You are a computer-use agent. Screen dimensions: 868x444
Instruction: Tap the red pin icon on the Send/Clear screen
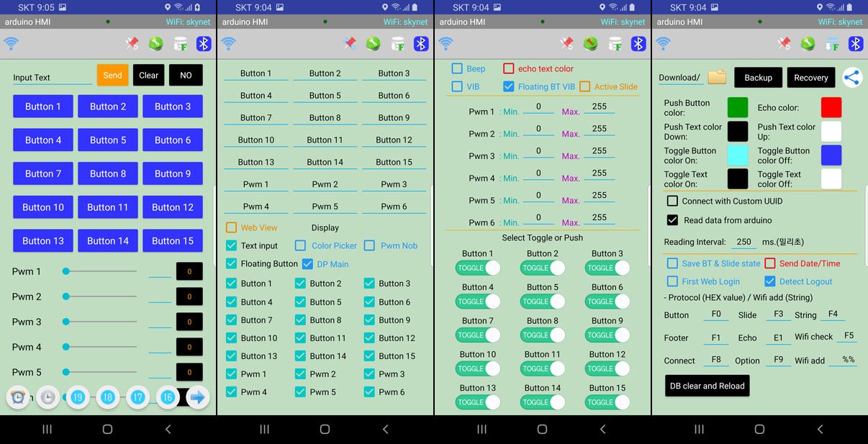[x=132, y=44]
